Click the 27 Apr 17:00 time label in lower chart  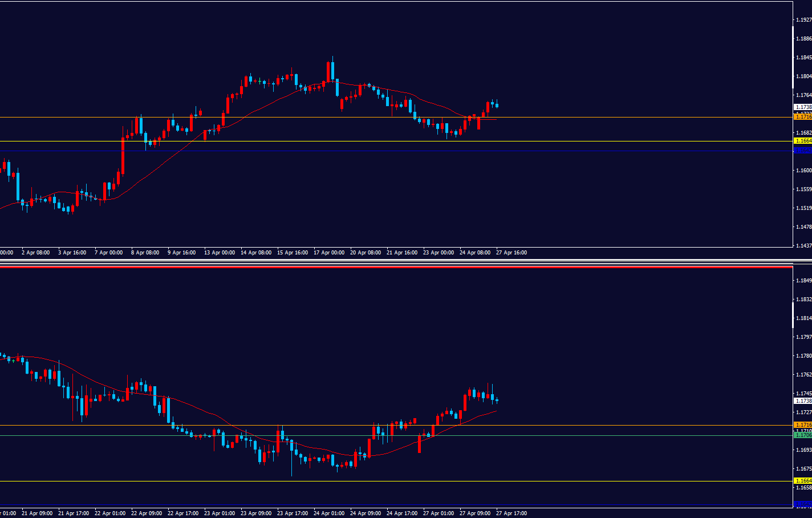[511, 513]
